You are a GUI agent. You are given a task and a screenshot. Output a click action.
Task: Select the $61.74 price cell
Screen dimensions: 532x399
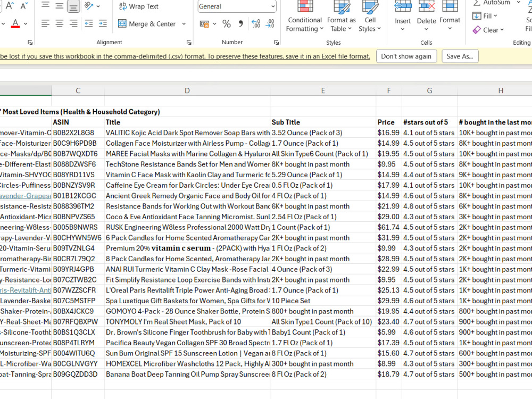click(x=389, y=227)
